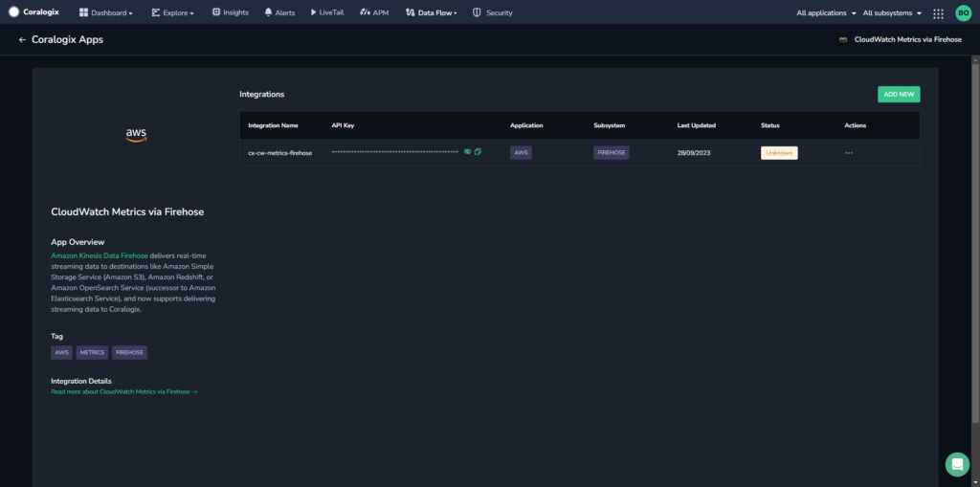
Task: Open LiveTail
Action: [x=327, y=12]
